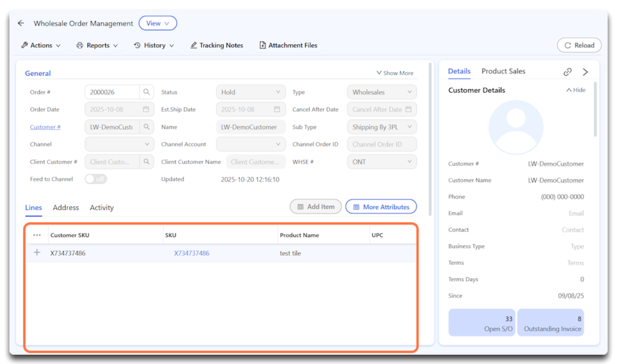Click the Customer # search magnifier icon

[146, 127]
